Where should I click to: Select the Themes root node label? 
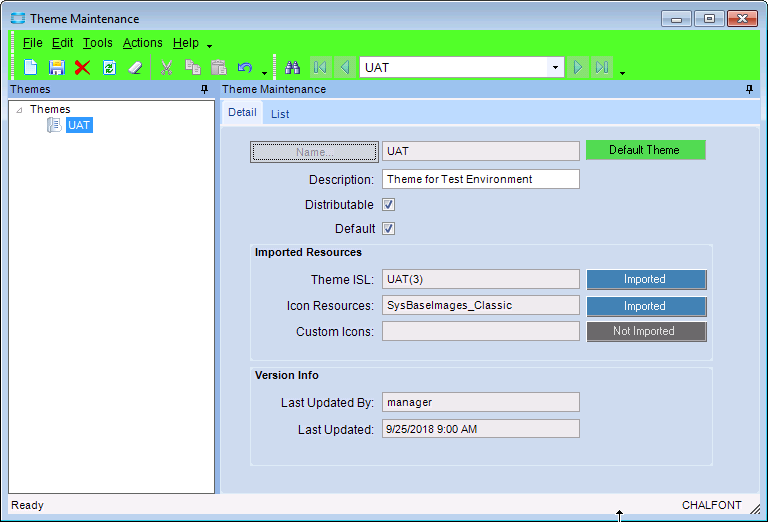50,109
